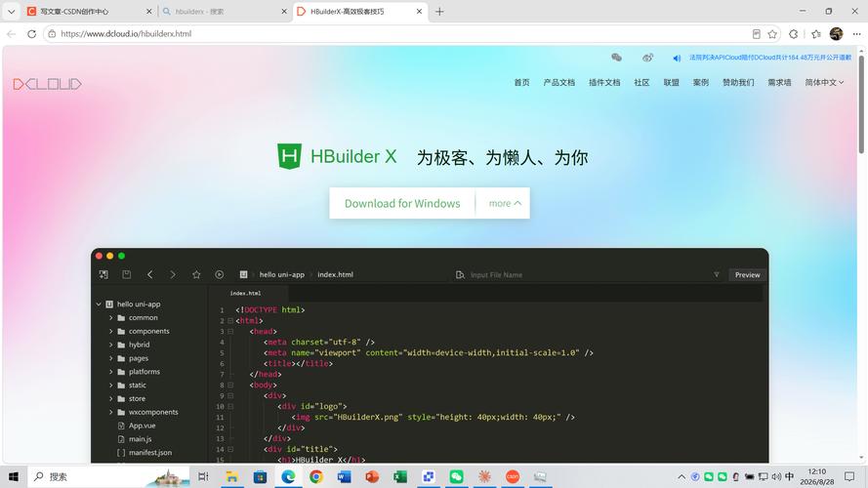Expand the static folder in the editor mockup
This screenshot has width=868, height=488.
tap(110, 386)
